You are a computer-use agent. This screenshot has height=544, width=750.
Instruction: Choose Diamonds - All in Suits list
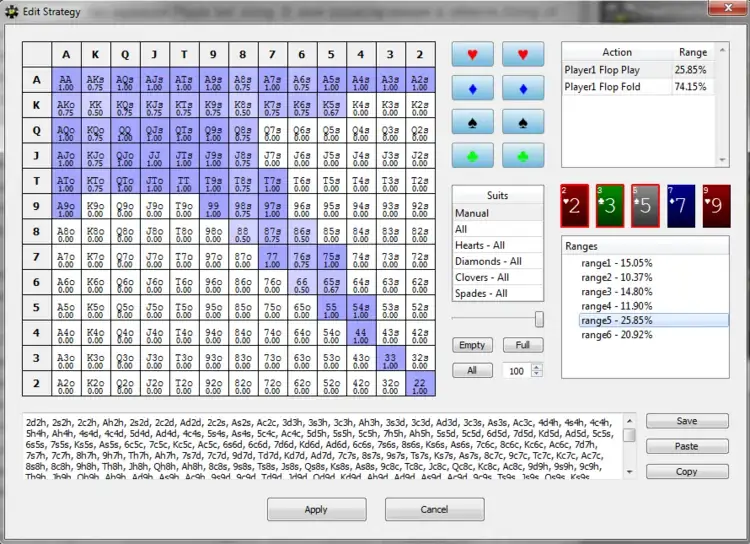click(497, 261)
